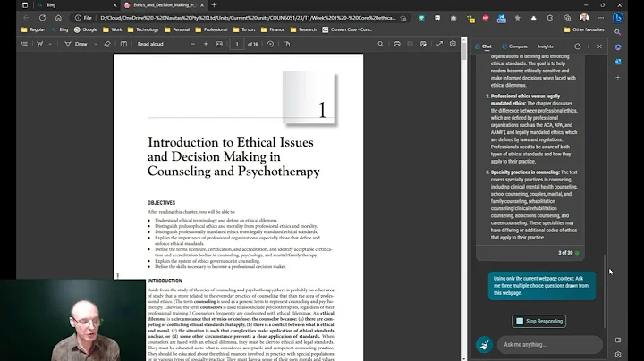The height and width of the screenshot is (361, 644).
Task: Open the sidebar search icon
Action: point(618,32)
